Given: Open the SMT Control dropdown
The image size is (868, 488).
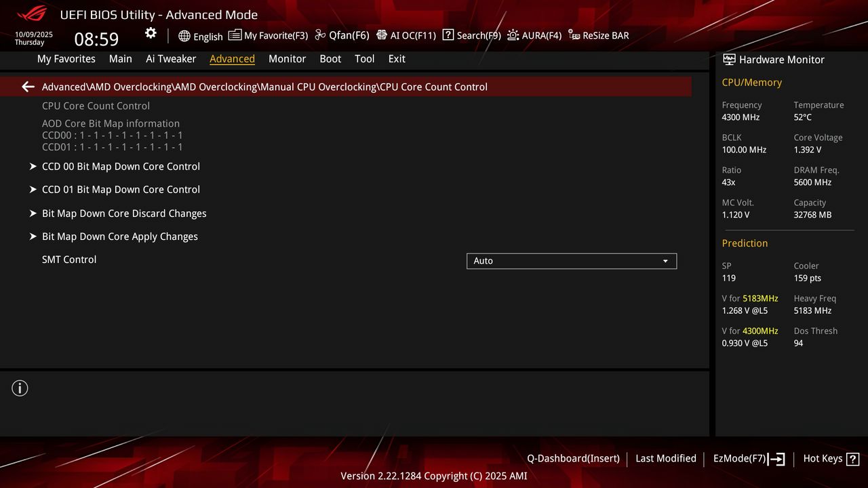Looking at the screenshot, I should tap(571, 261).
